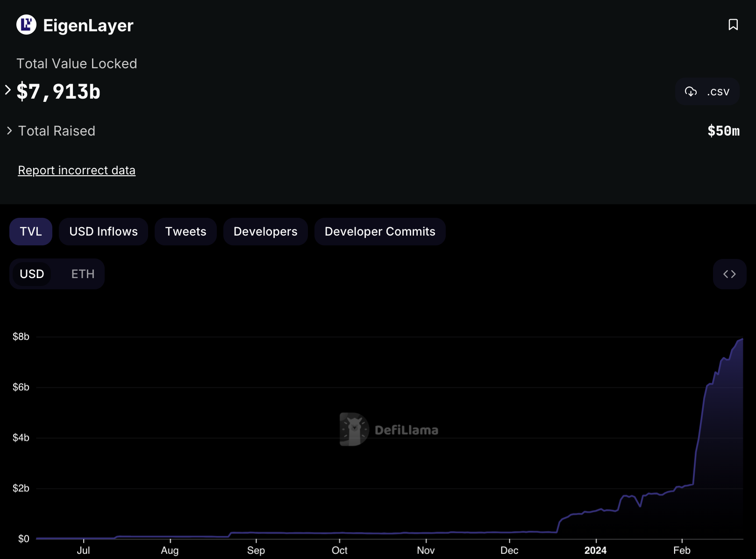The width and height of the screenshot is (756, 559).
Task: Click the $2b y-axis label
Action: (x=21, y=488)
